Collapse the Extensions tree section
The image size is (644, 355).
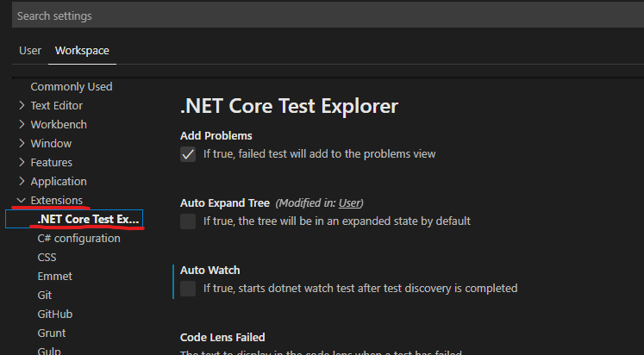(22, 201)
